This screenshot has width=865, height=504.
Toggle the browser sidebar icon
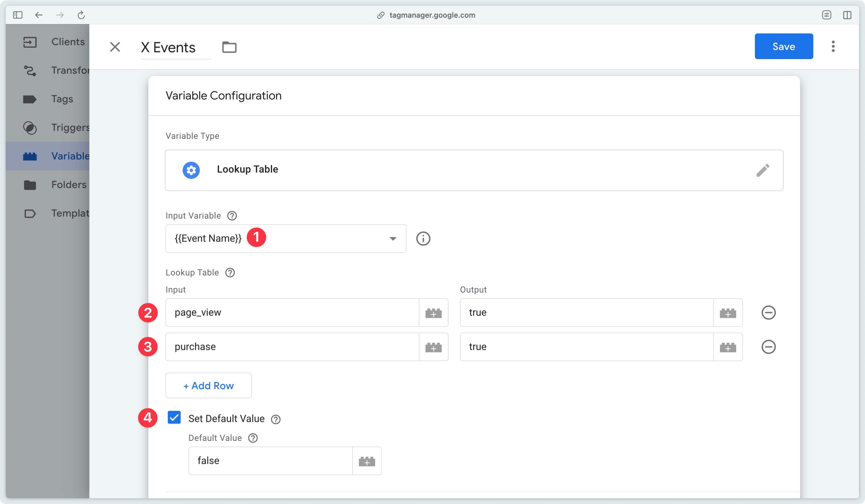(18, 15)
